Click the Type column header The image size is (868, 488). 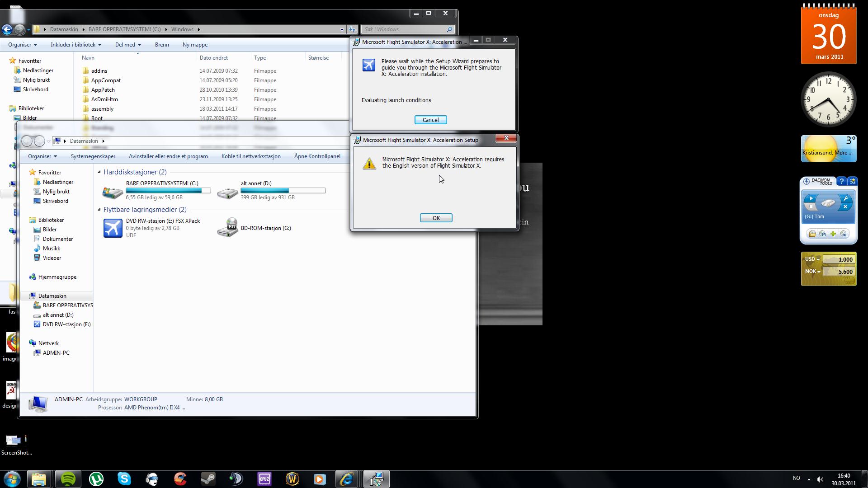pos(260,58)
